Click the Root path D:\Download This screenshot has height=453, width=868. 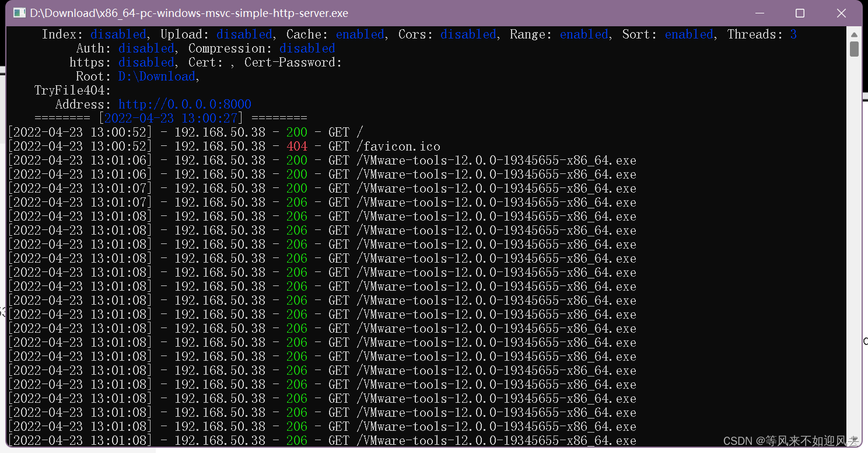tap(157, 76)
